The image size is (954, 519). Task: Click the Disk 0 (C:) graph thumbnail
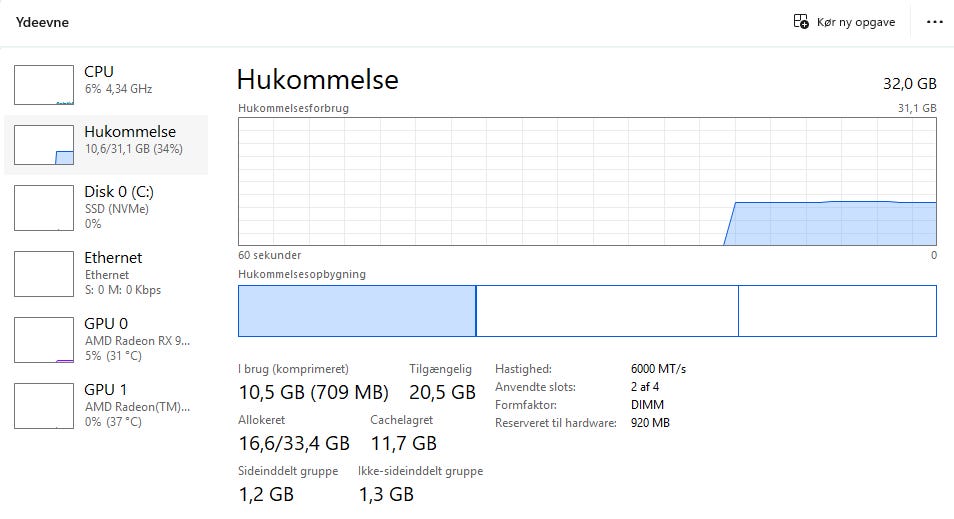pyautogui.click(x=44, y=207)
